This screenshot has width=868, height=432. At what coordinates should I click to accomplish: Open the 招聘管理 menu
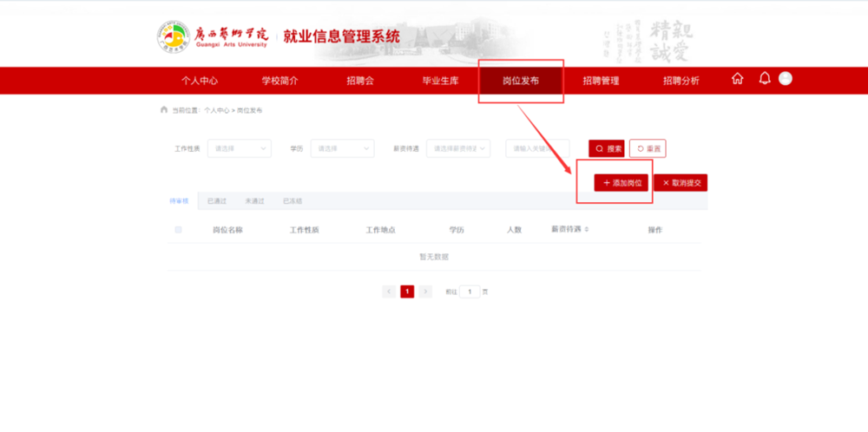[602, 81]
